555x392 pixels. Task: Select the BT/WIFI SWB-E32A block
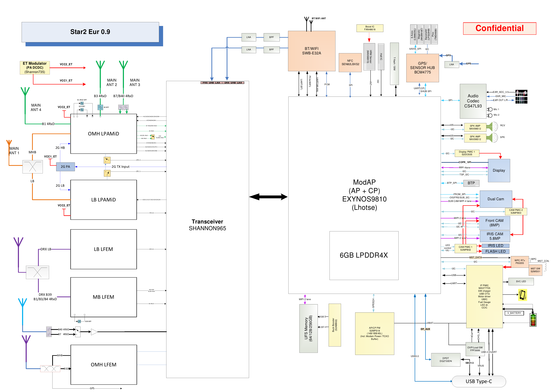pos(312,51)
